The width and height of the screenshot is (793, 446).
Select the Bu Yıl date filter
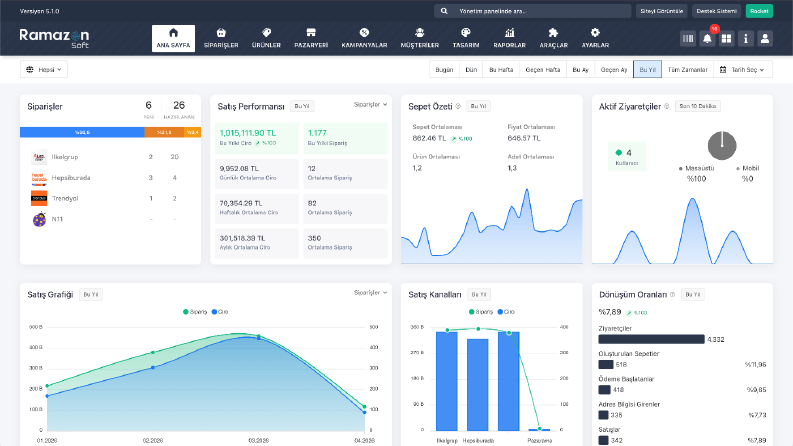coord(647,69)
